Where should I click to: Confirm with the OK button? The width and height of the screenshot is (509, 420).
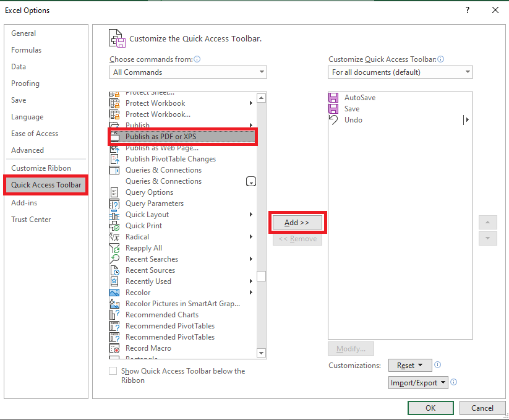pyautogui.click(x=430, y=408)
